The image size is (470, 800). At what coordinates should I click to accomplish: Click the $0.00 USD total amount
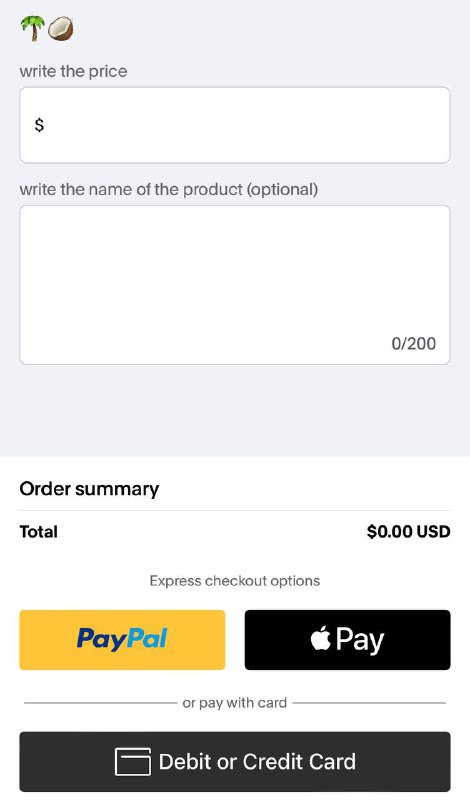click(408, 532)
